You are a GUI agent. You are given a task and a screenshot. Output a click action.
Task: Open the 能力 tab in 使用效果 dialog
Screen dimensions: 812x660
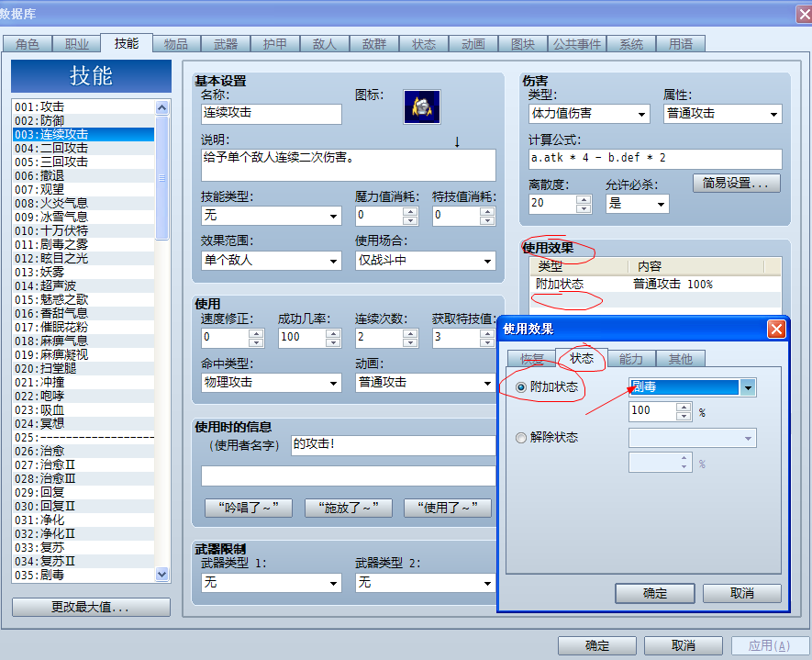pos(630,359)
